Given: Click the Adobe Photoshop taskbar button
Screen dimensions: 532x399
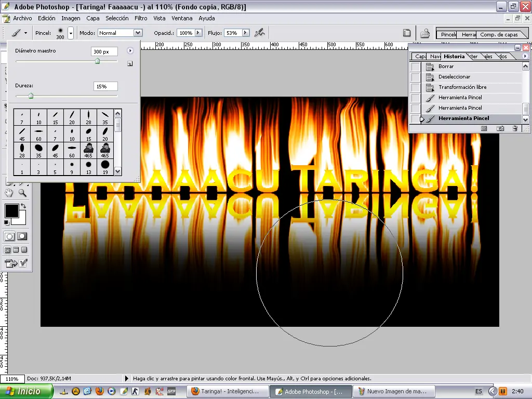Looking at the screenshot, I should point(311,391).
